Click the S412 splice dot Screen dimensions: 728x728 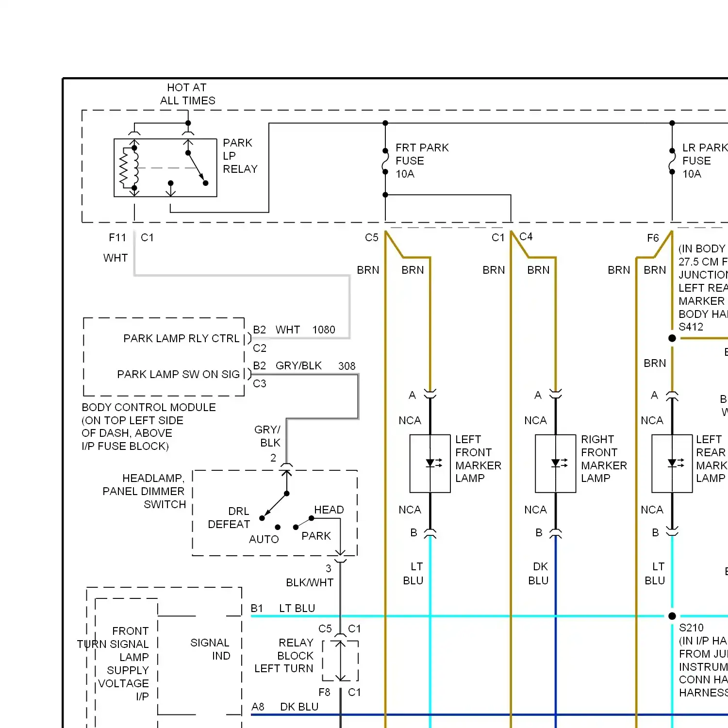click(672, 338)
